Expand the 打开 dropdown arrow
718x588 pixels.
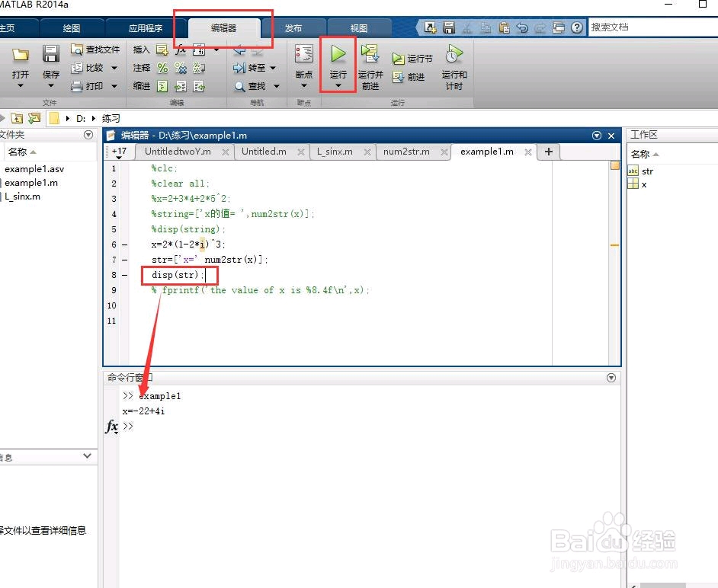click(20, 85)
